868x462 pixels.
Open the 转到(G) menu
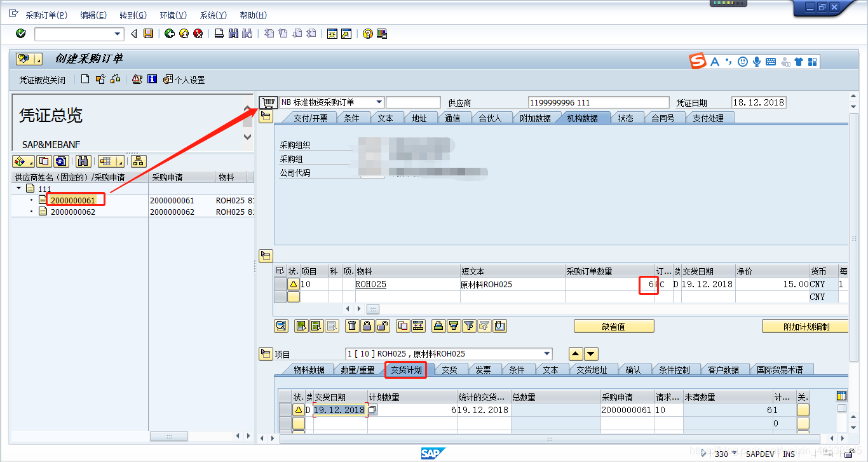click(133, 15)
